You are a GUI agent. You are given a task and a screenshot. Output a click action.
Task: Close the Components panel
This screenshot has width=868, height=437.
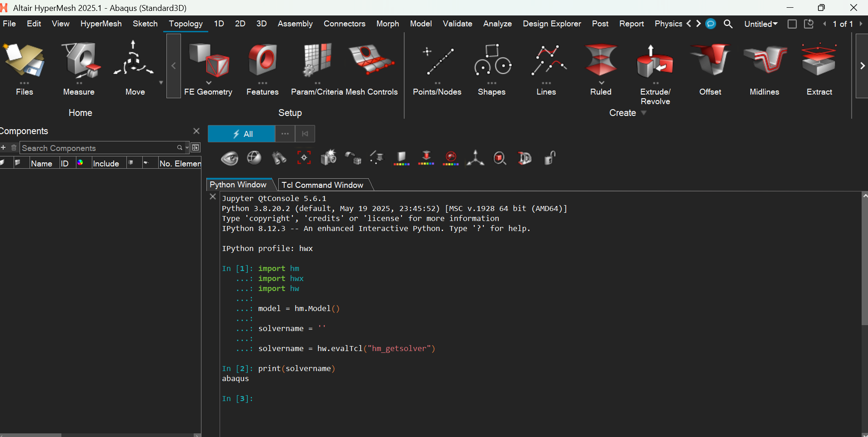(x=196, y=131)
